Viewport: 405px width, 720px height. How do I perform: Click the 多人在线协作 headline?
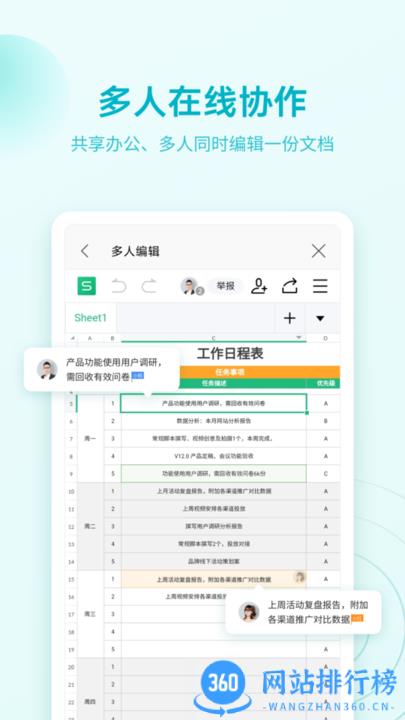202,103
